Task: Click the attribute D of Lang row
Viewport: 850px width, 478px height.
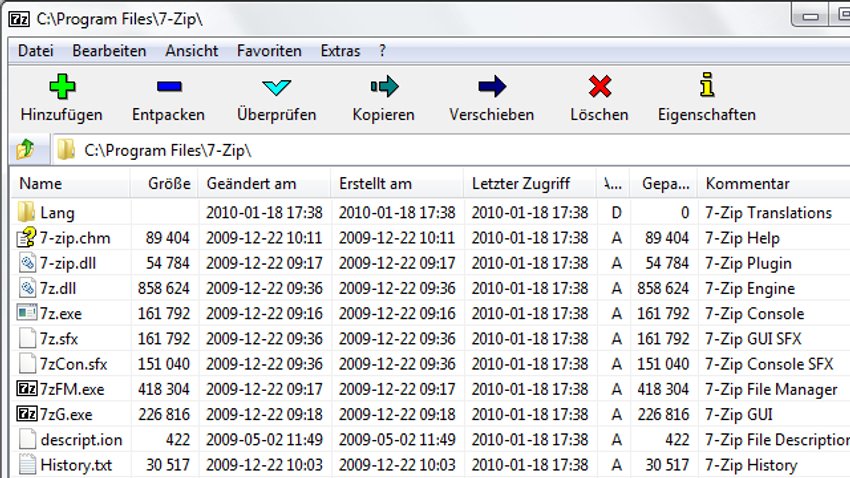Action: (x=616, y=212)
